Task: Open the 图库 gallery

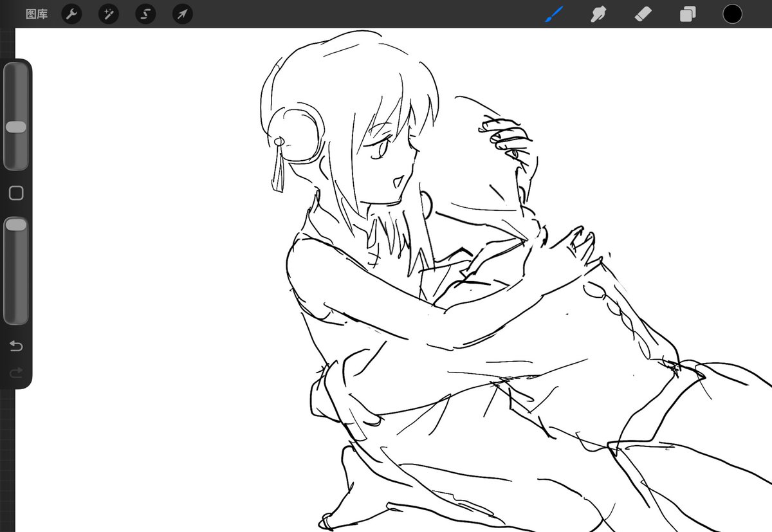Action: tap(37, 14)
